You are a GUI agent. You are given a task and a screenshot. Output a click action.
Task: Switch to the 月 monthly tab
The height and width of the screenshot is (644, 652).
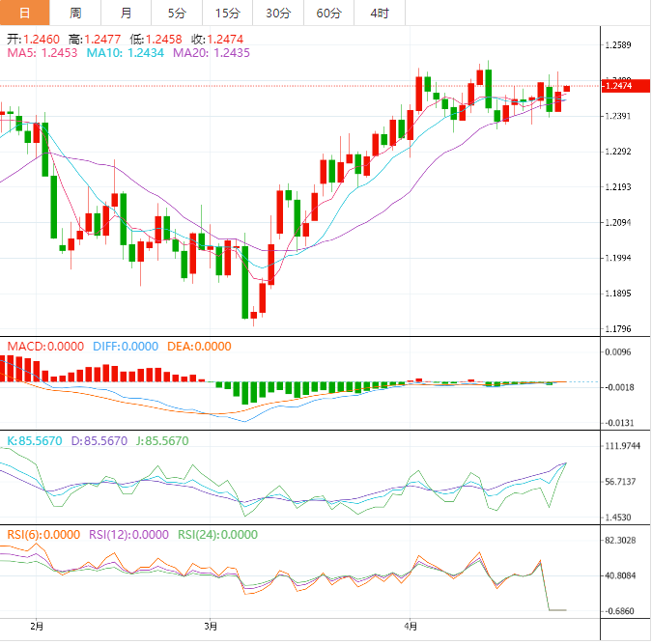tap(126, 13)
